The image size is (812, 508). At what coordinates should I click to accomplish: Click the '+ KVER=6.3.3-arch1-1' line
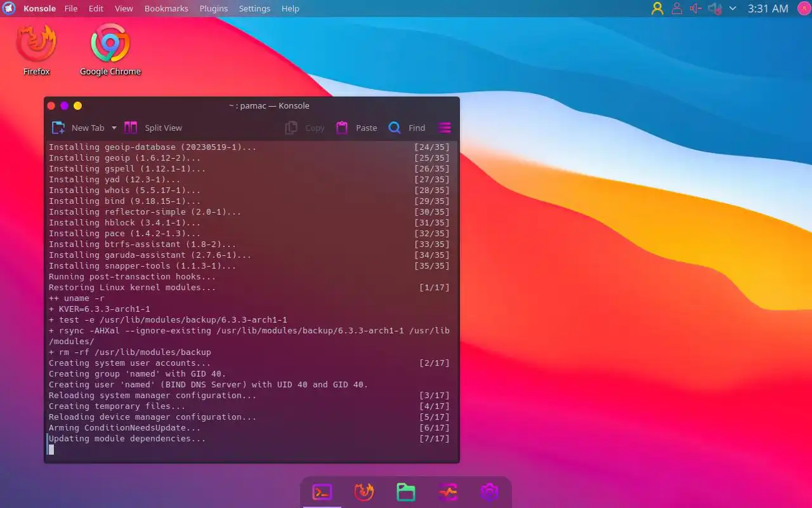click(x=100, y=309)
